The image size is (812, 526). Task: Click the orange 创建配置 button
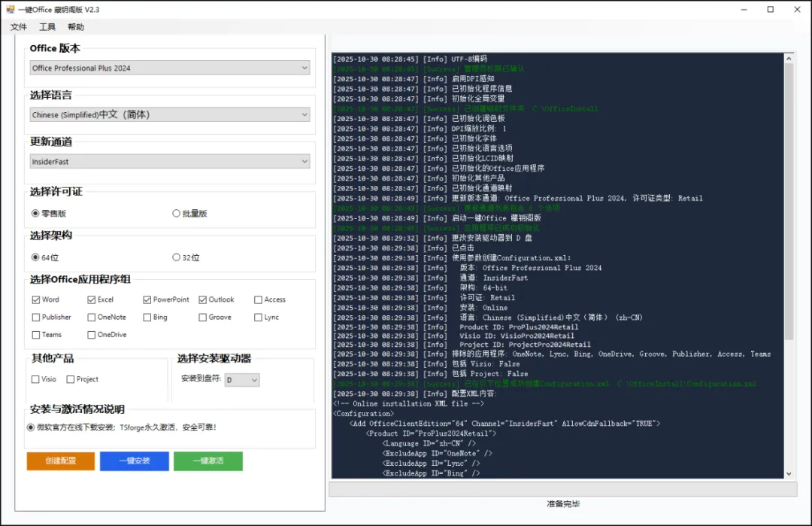point(61,461)
